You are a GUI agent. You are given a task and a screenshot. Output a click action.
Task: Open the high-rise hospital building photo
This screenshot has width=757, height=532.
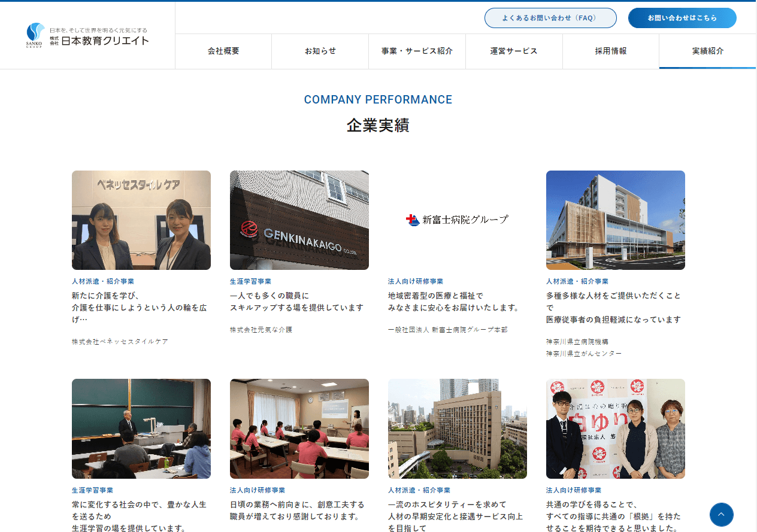click(x=458, y=428)
